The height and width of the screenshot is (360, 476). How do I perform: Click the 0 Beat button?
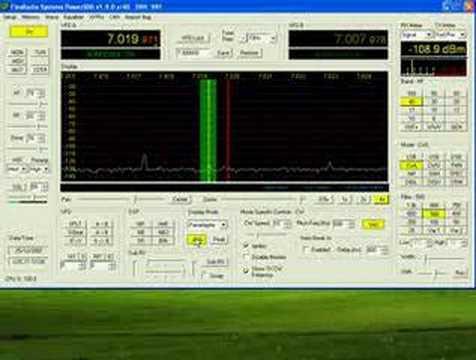coord(76,232)
